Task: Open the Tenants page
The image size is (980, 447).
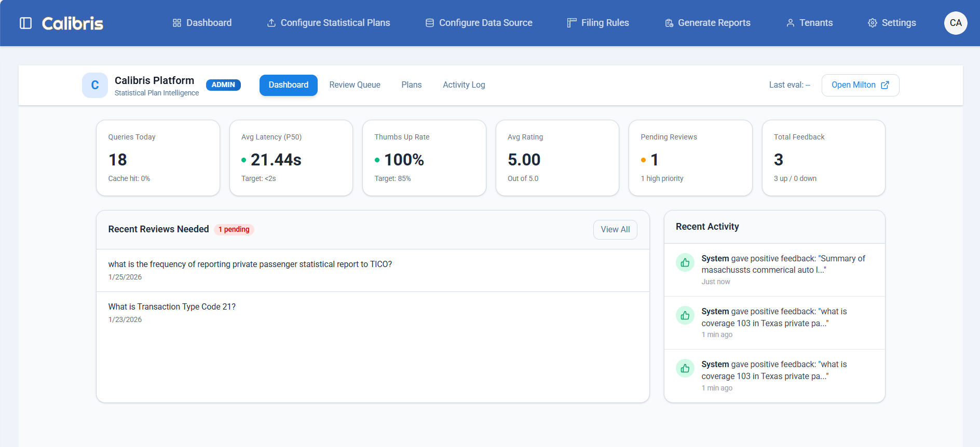Action: (809, 23)
